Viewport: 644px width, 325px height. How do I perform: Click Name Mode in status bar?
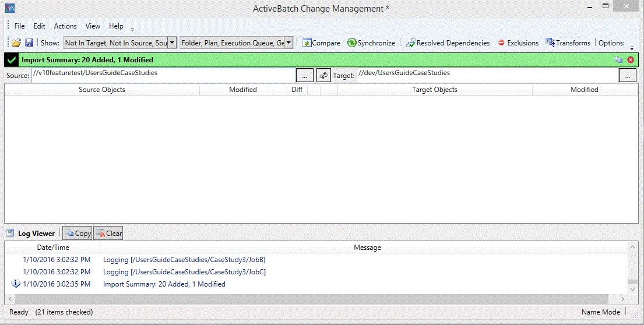click(x=600, y=312)
